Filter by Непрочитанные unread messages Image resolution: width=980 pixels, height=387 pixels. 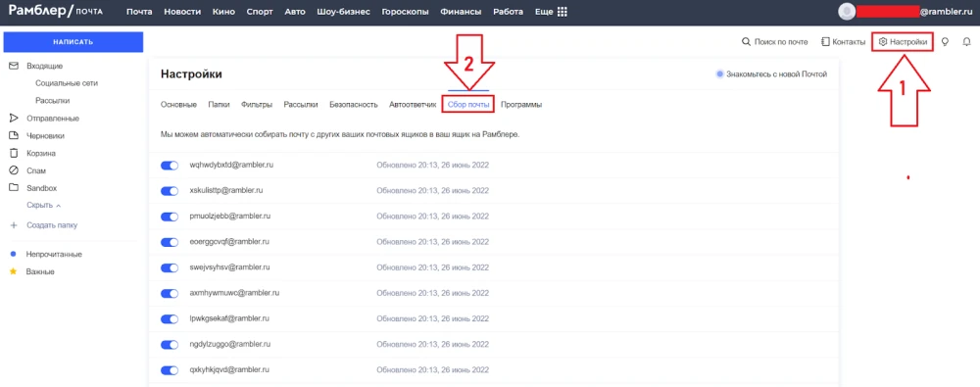pyautogui.click(x=54, y=255)
